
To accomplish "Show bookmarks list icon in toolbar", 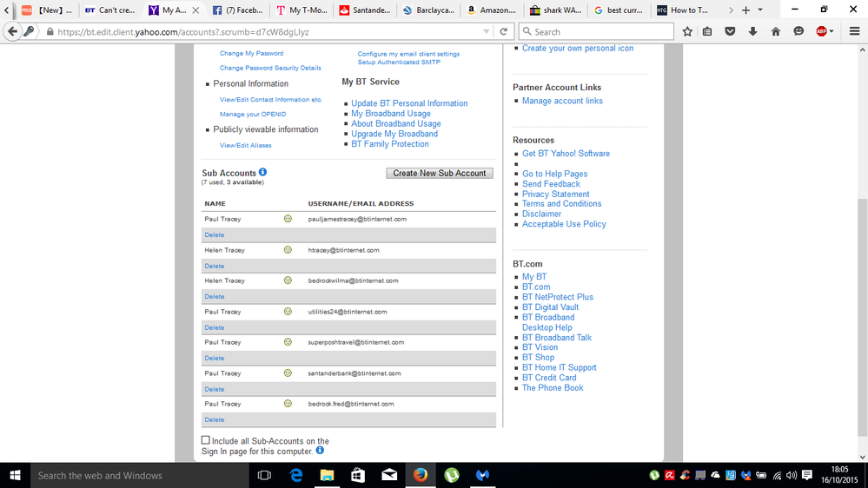I will pos(707,31).
